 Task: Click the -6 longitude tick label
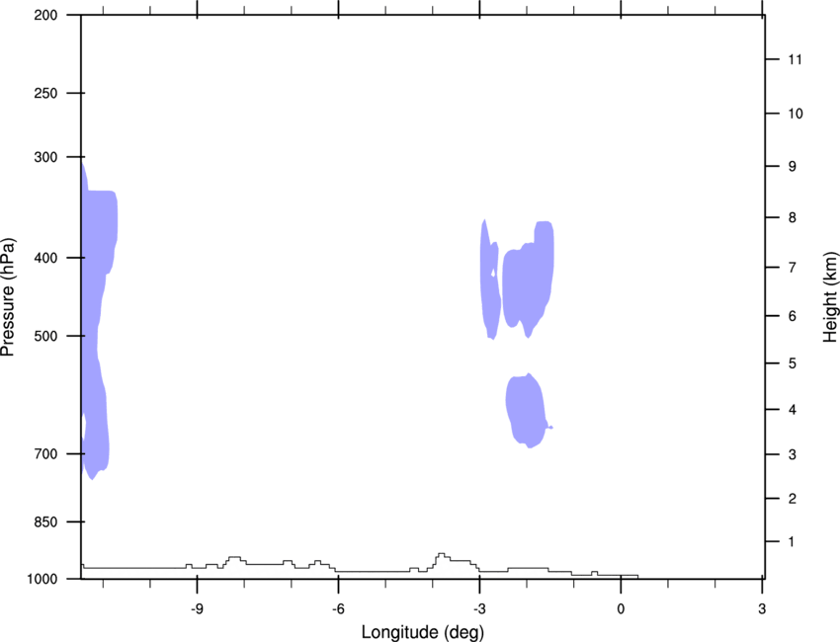(338, 608)
